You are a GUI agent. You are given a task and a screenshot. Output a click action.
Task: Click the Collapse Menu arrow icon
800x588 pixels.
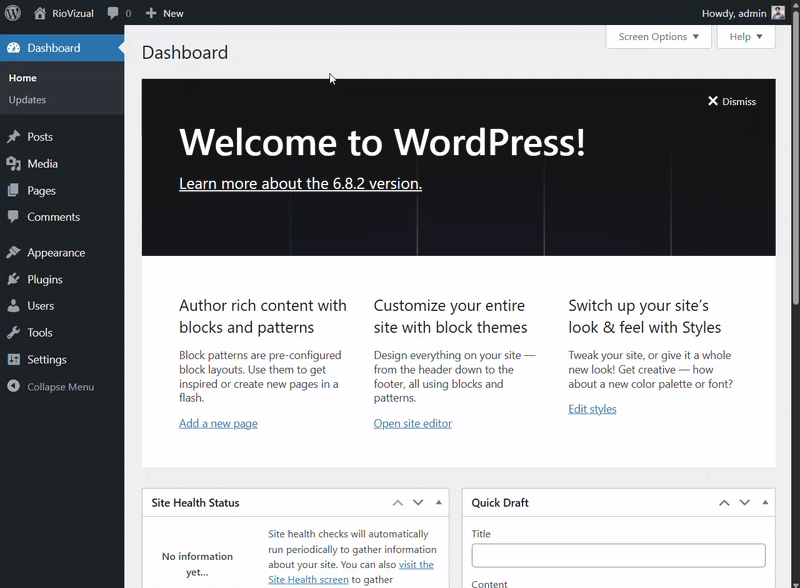coord(14,387)
